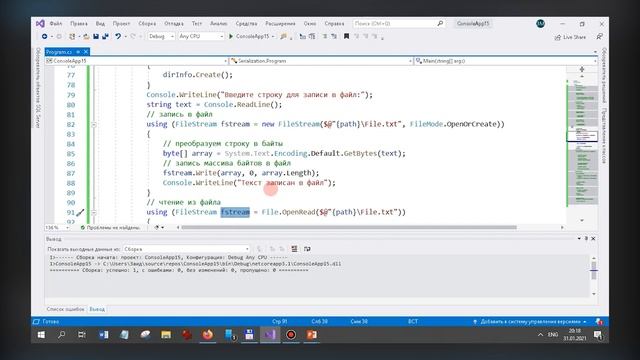The width and height of the screenshot is (640, 360).
Task: Open the Представление классов side tab
Action: [x=604, y=136]
